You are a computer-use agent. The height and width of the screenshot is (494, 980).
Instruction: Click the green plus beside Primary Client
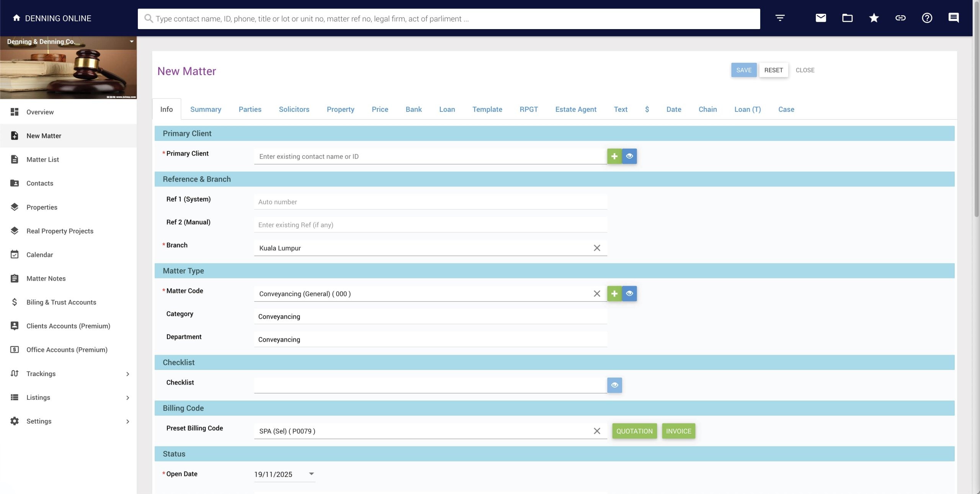click(614, 156)
